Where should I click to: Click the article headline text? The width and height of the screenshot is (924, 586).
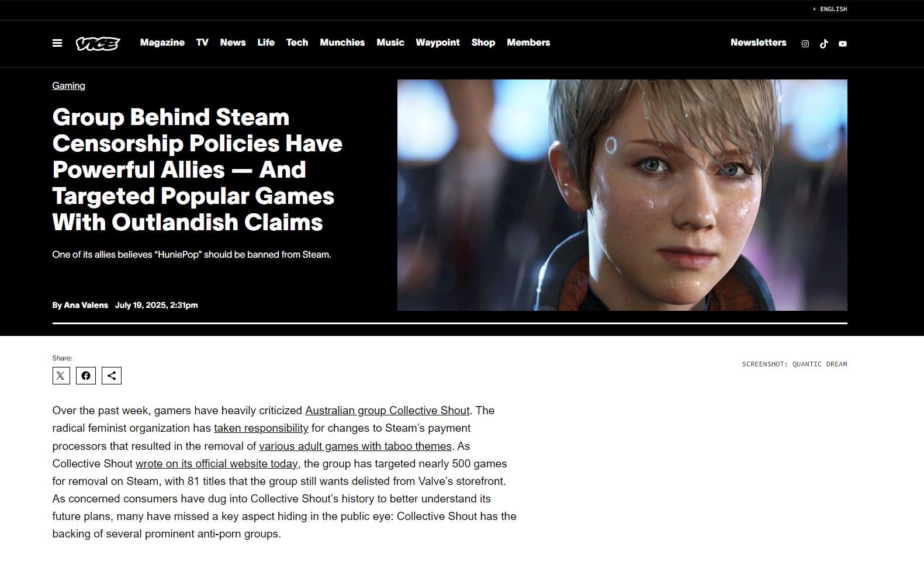pos(198,169)
